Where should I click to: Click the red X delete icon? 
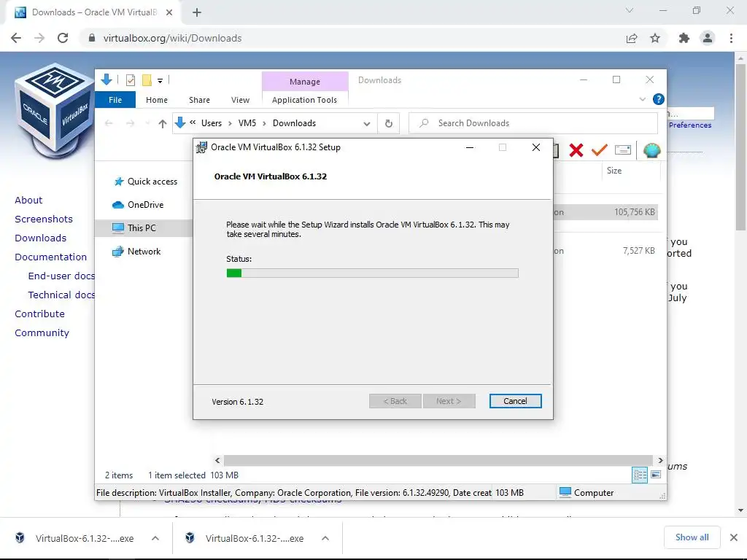click(x=576, y=150)
